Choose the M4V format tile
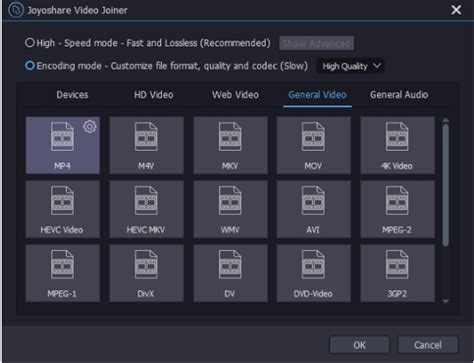 pyautogui.click(x=146, y=145)
